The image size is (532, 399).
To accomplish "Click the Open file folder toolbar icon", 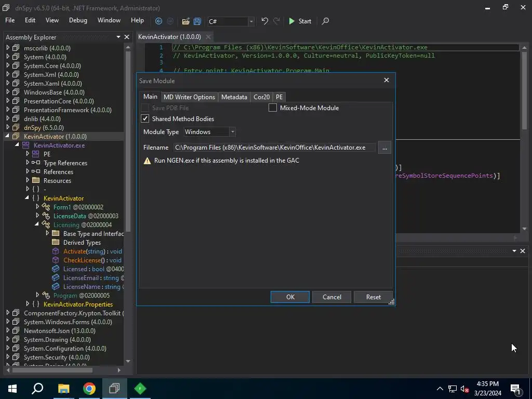I will click(x=185, y=21).
